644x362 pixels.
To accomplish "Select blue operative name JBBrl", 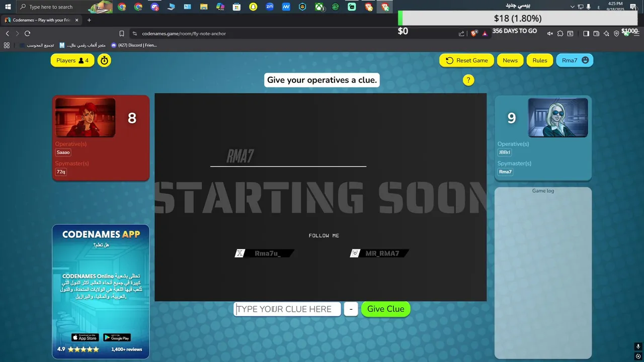I will (x=505, y=152).
